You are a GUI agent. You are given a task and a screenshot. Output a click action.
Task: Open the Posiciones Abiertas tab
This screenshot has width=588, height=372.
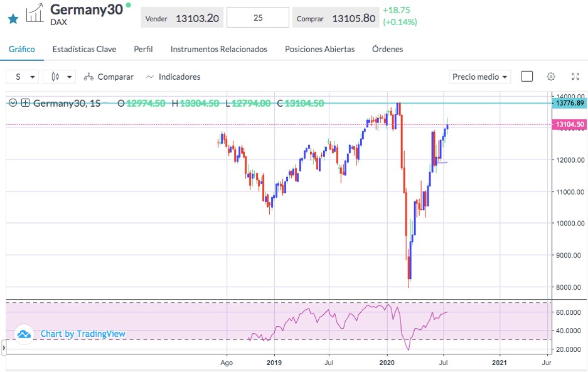[319, 49]
